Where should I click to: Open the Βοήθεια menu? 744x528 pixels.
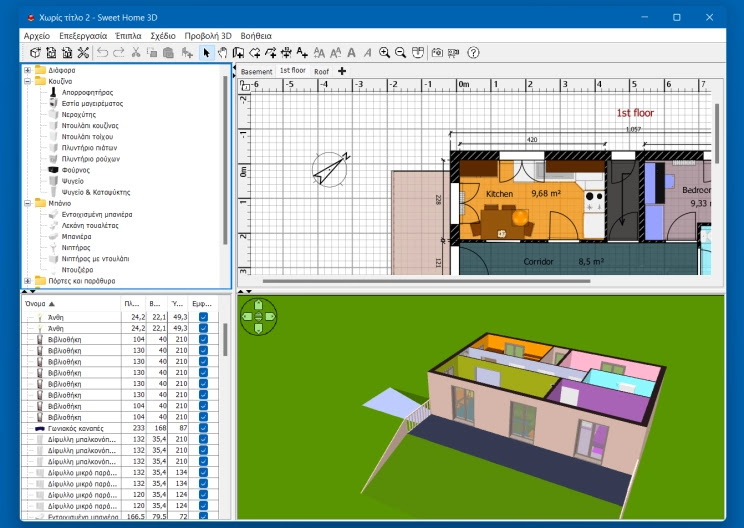pos(256,36)
